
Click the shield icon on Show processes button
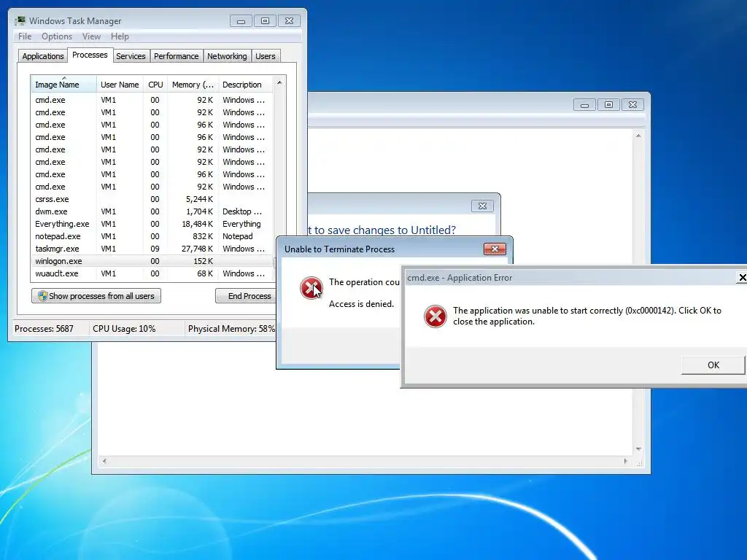pyautogui.click(x=42, y=296)
